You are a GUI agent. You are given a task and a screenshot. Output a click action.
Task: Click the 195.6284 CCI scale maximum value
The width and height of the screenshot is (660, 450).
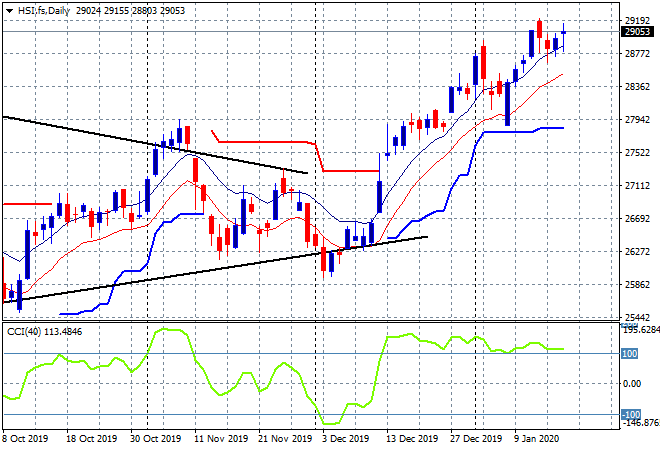641,330
